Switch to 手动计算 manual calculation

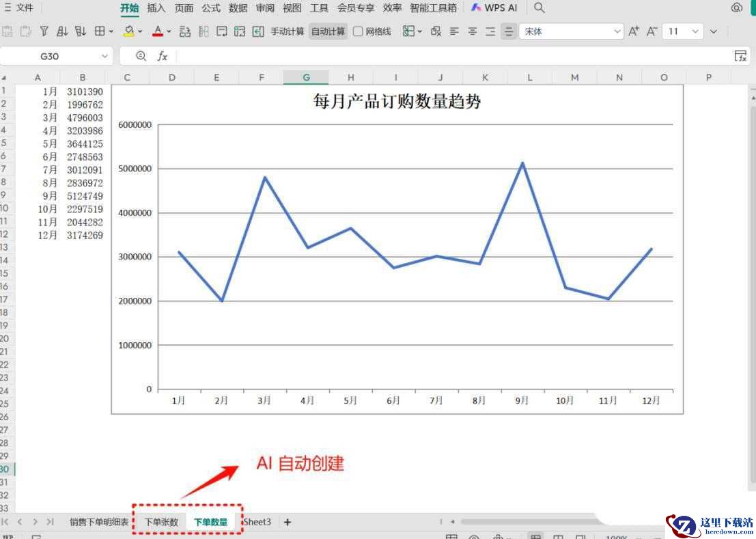[288, 31]
